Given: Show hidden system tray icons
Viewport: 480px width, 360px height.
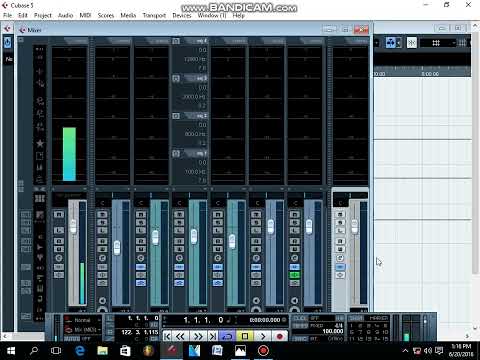Looking at the screenshot, I should (405, 351).
